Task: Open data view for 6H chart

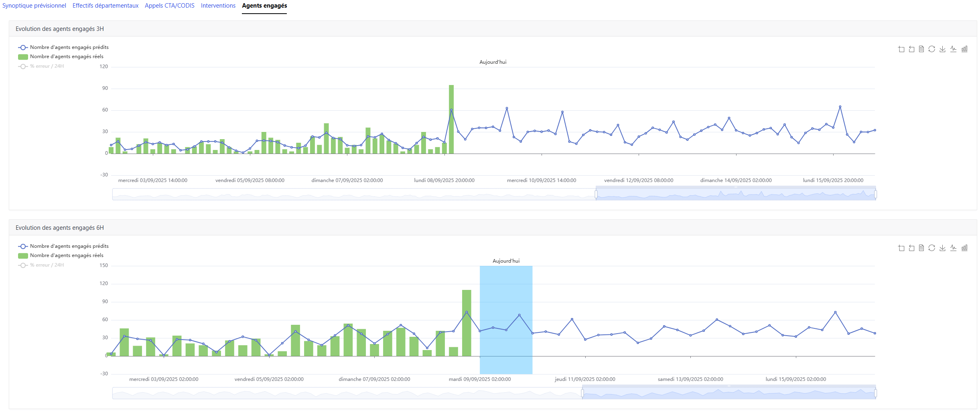Action: click(921, 248)
